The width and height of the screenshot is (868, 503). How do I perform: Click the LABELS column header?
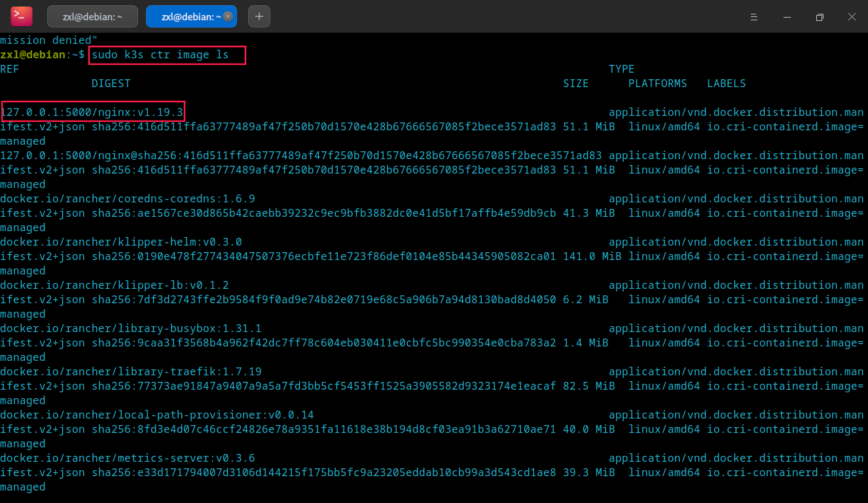pos(727,83)
